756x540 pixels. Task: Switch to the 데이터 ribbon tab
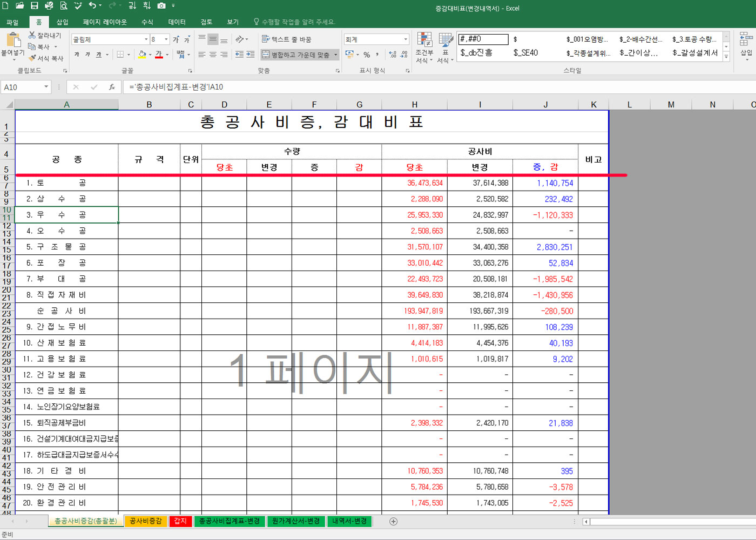pos(177,22)
